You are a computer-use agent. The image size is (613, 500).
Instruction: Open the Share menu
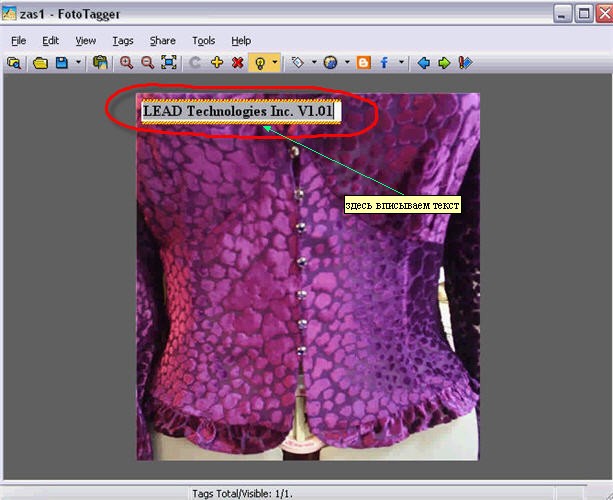tap(163, 41)
